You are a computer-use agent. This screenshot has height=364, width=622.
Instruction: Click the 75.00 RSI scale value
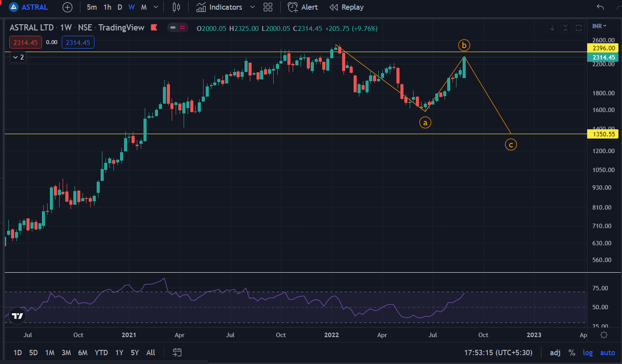(600, 288)
